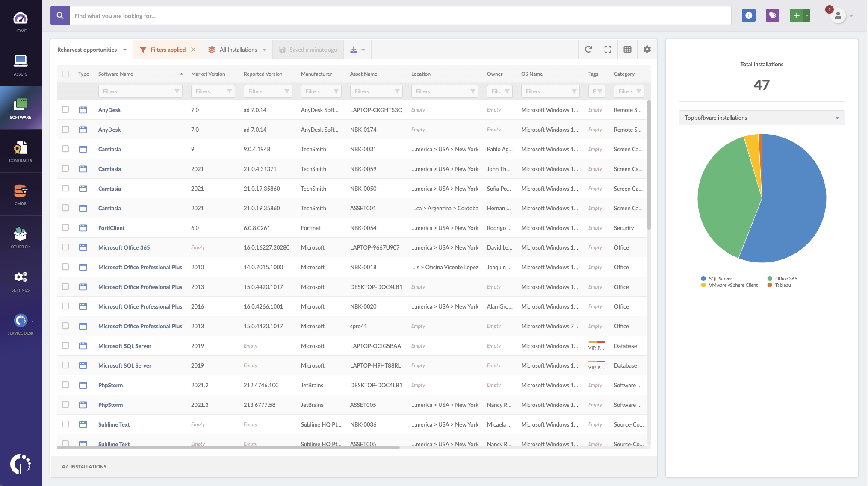Expand the Reharvest opportunities view dropdown
This screenshot has width=868, height=486.
(x=124, y=49)
